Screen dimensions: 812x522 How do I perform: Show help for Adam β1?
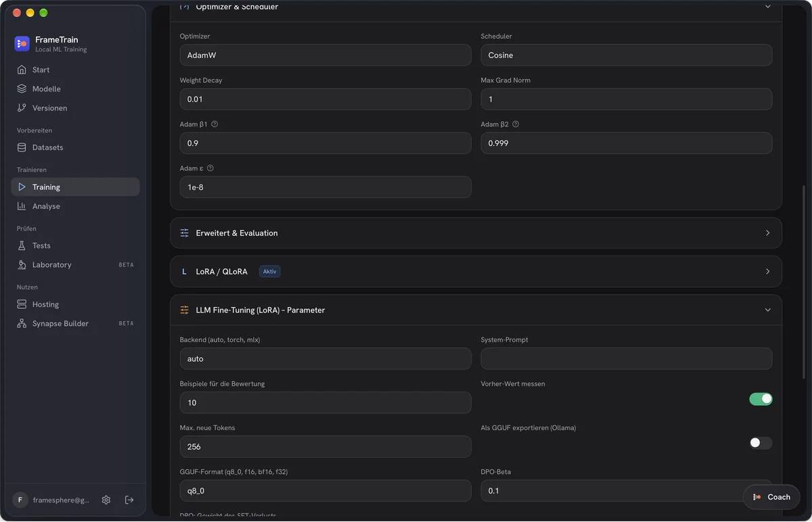point(215,124)
